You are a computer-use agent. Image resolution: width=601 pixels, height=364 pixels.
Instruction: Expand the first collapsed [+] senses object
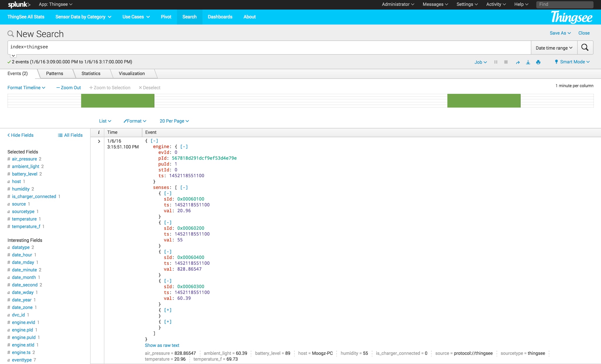click(x=168, y=310)
